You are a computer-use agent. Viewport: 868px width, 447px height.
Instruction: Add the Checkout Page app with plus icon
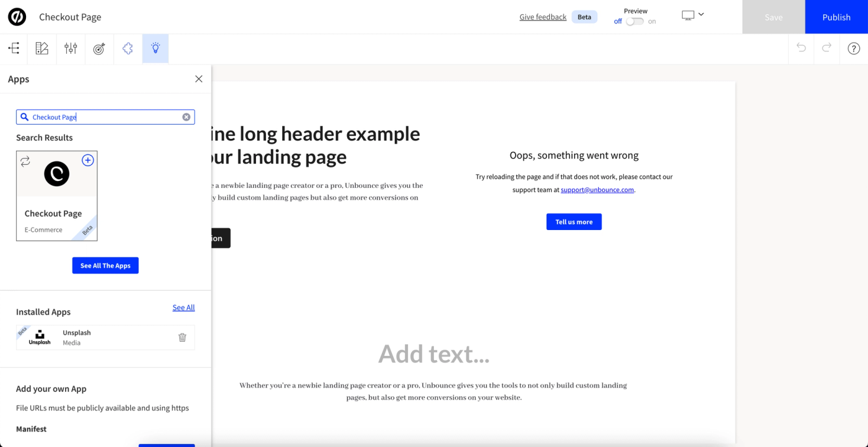point(88,160)
